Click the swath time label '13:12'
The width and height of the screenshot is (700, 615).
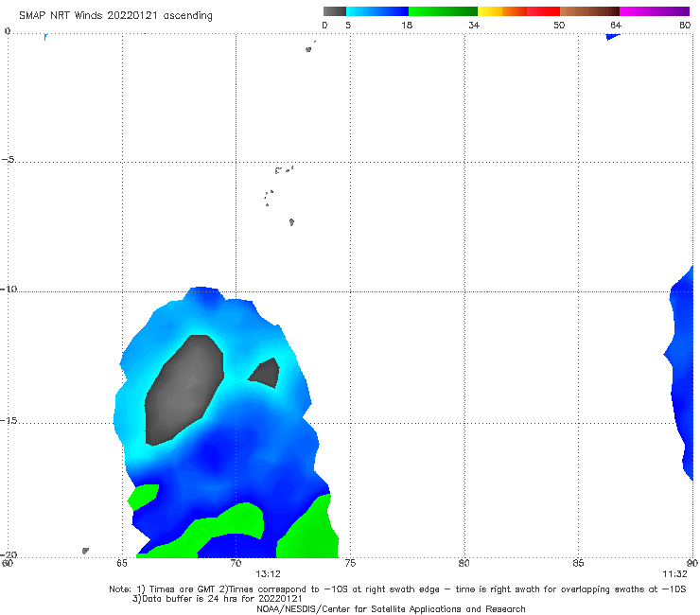(x=268, y=574)
